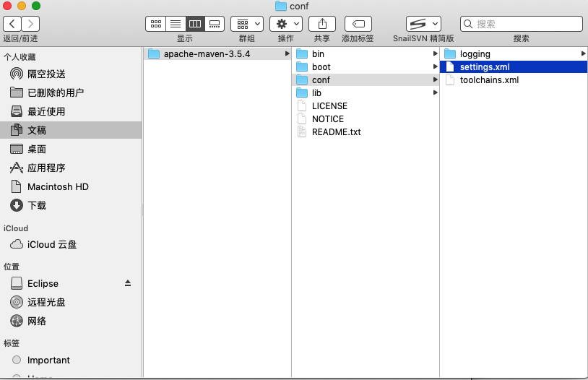This screenshot has width=588, height=380.
Task: Open Applications (应用程序) in sidebar
Action: [x=72, y=168]
